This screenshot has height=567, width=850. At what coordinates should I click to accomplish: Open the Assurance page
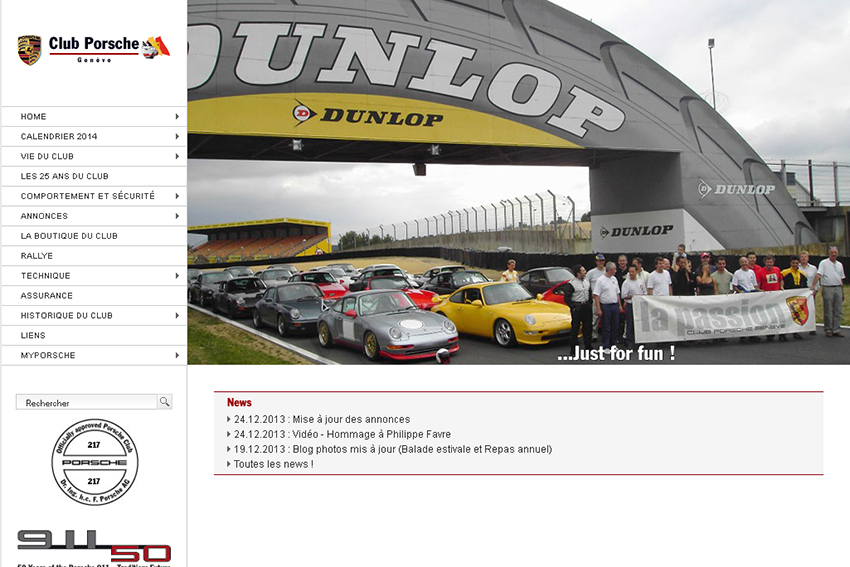[x=47, y=296]
